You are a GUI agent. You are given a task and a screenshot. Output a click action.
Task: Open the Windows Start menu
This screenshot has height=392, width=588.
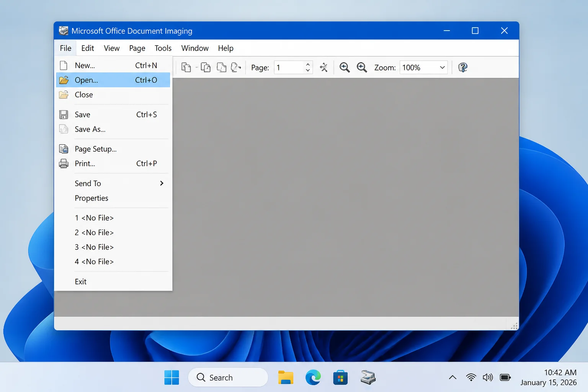tap(171, 377)
